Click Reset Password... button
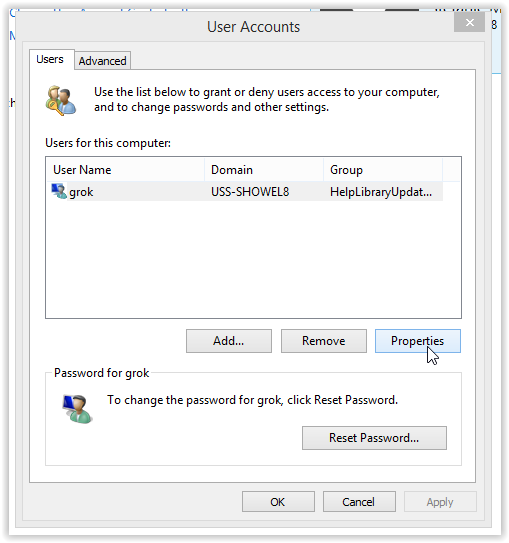This screenshot has height=543, width=509. (374, 438)
